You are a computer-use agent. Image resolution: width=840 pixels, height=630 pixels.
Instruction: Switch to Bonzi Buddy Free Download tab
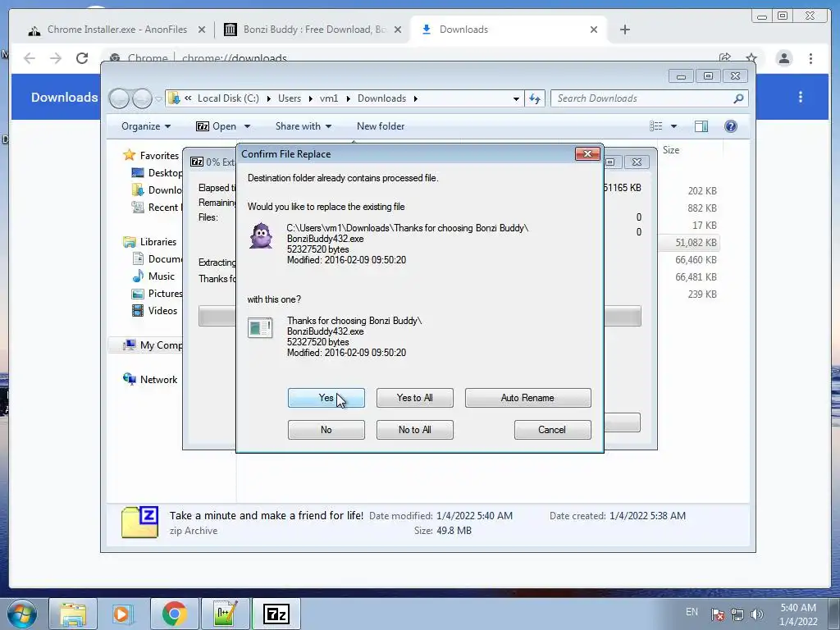tap(313, 30)
